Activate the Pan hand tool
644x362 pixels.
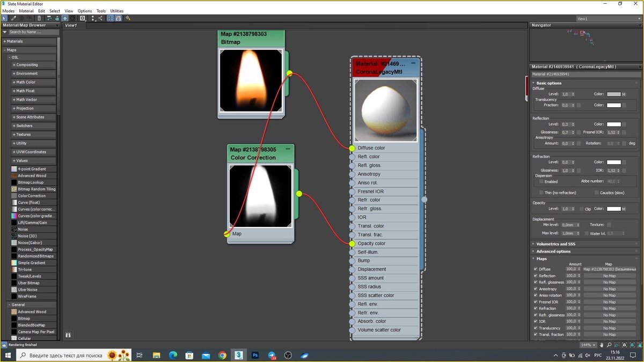tap(602, 345)
